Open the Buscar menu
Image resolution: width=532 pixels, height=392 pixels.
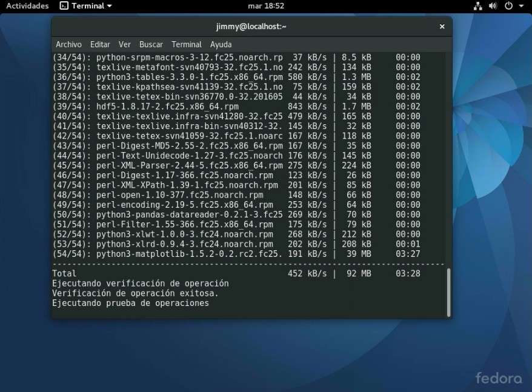pos(151,44)
